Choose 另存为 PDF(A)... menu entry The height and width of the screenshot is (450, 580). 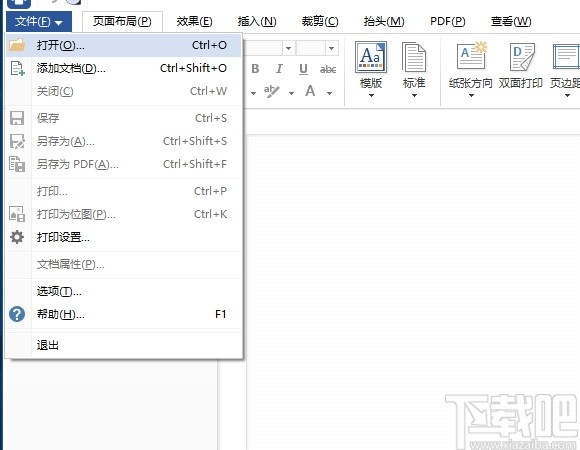tap(124, 164)
